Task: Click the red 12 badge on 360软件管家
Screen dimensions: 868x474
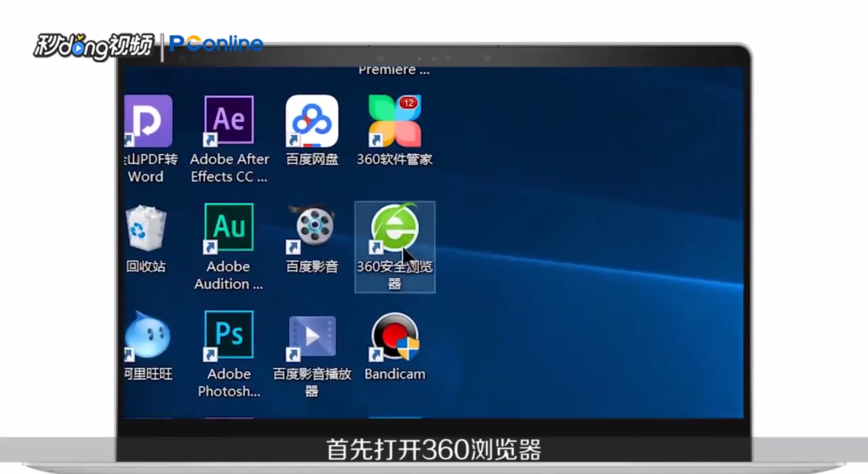Action: (408, 103)
